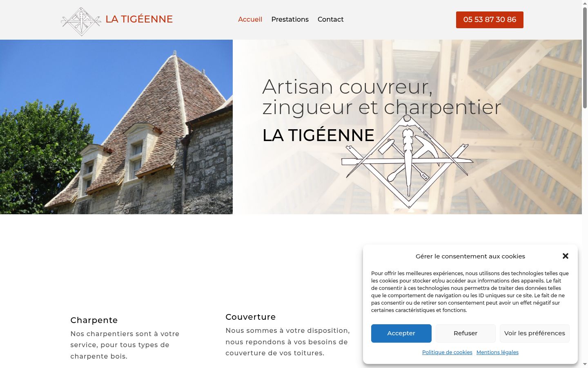The width and height of the screenshot is (588, 368).
Task: Click the scrollbar up arrow
Action: [x=585, y=3]
